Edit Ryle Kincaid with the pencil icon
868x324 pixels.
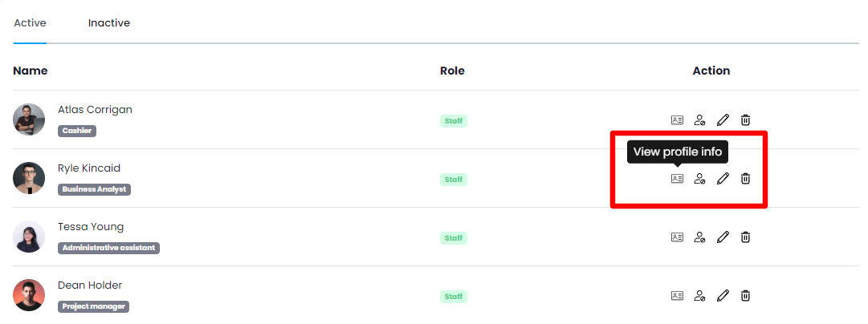[x=723, y=179]
